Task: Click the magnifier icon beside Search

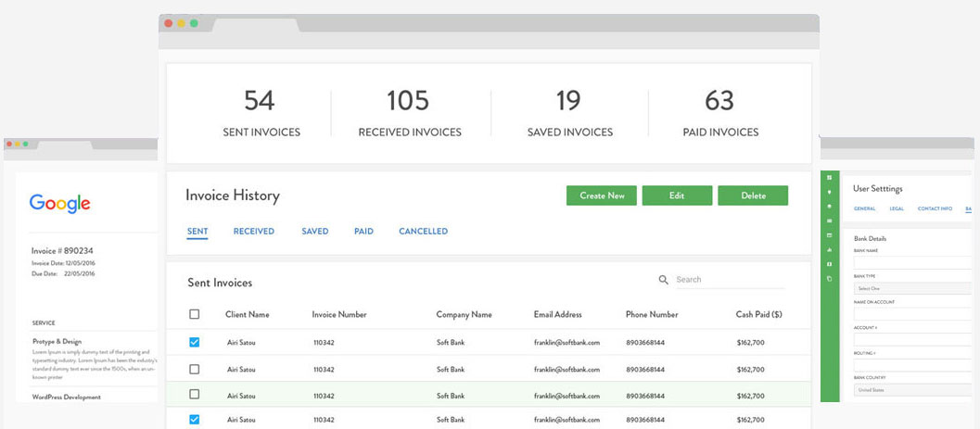Action: pyautogui.click(x=663, y=280)
